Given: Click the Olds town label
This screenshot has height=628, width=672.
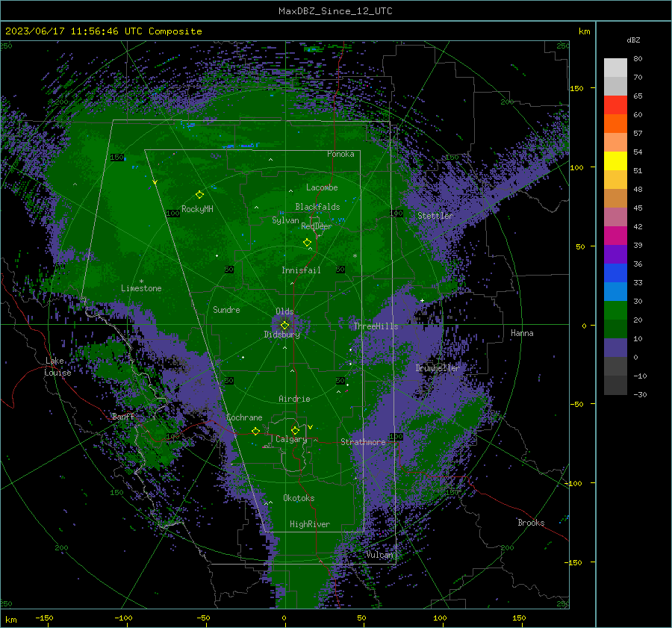Looking at the screenshot, I should pos(284,311).
